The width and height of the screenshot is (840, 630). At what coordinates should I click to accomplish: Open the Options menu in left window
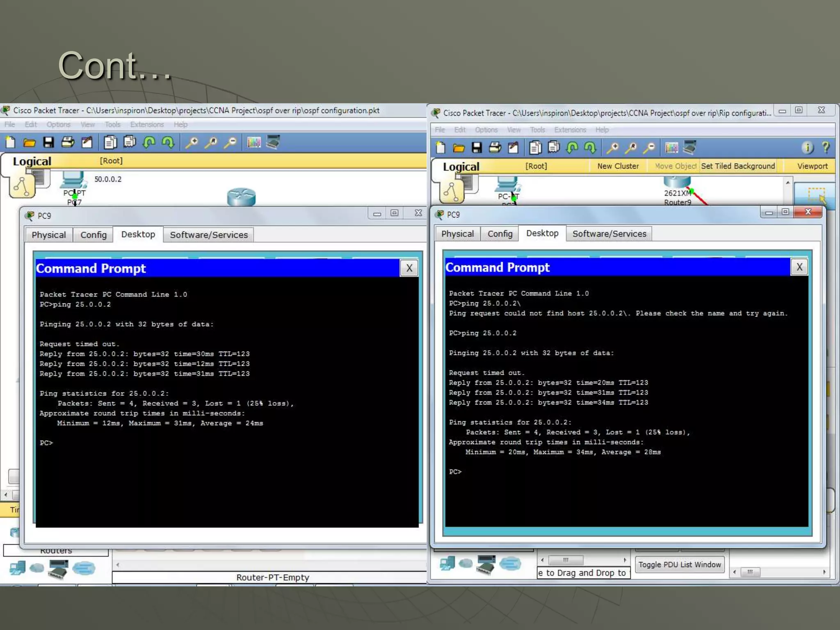(58, 124)
